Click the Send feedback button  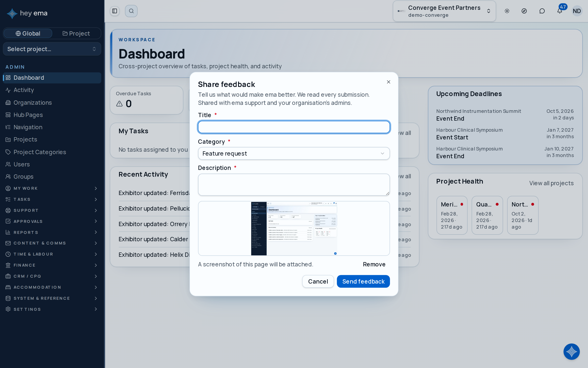(363, 281)
